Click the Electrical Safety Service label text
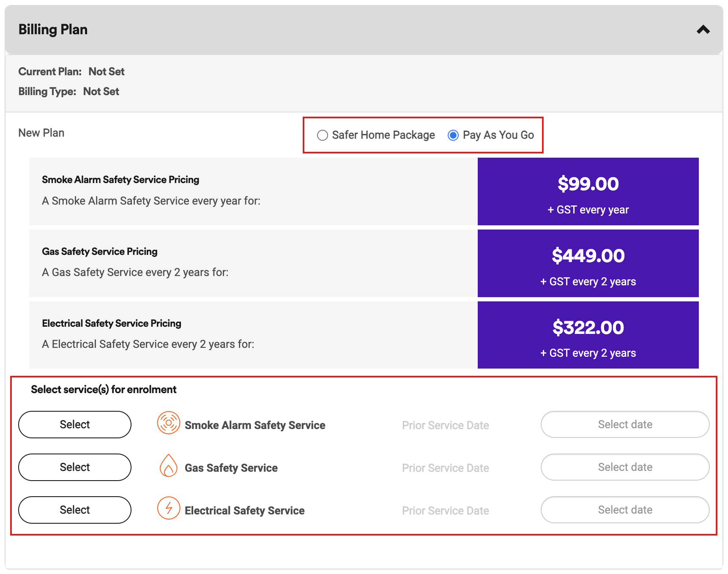Screen dimensions: 728x574 click(x=244, y=511)
